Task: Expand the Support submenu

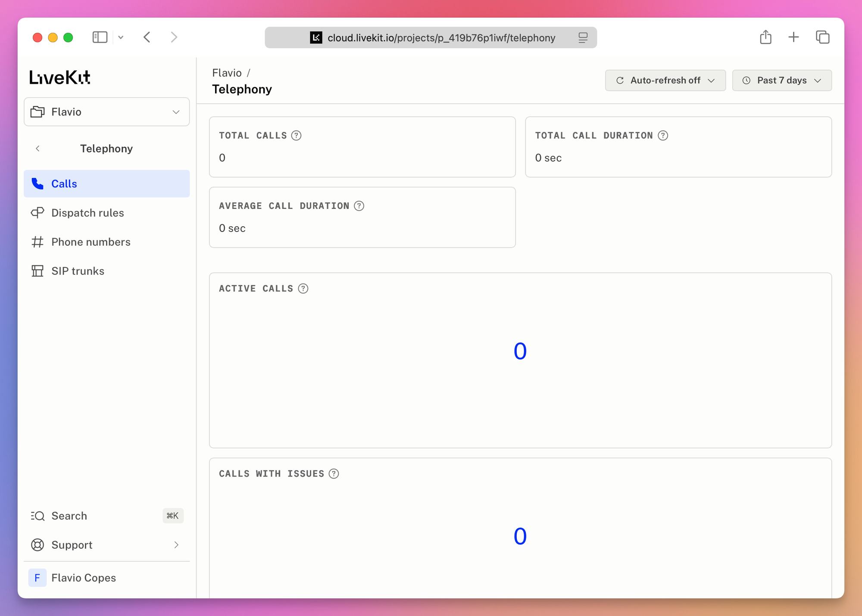Action: pos(176,545)
